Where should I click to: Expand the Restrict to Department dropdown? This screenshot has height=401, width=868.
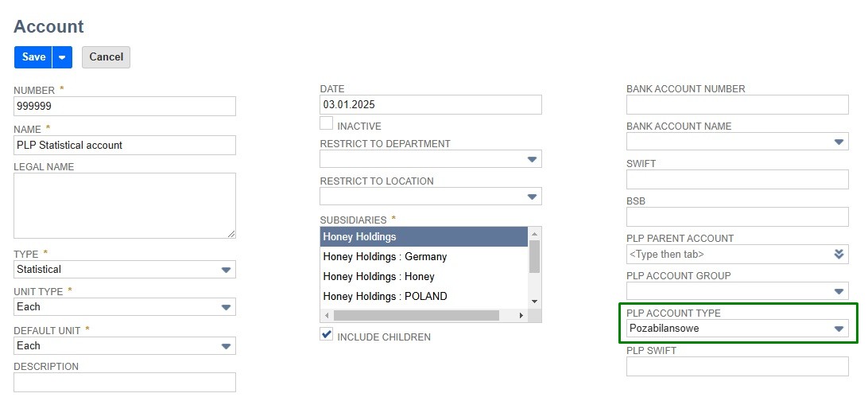click(533, 160)
